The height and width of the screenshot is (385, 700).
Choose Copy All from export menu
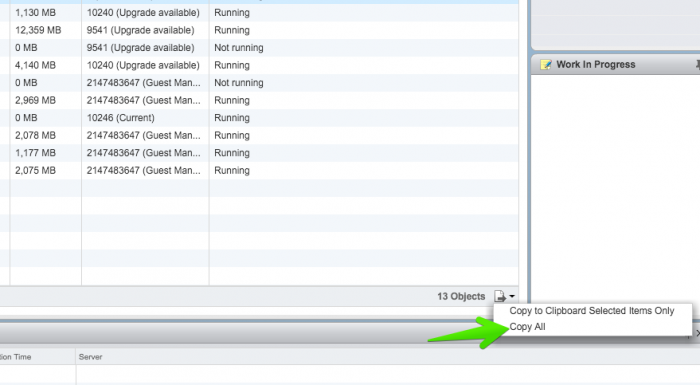pyautogui.click(x=527, y=327)
